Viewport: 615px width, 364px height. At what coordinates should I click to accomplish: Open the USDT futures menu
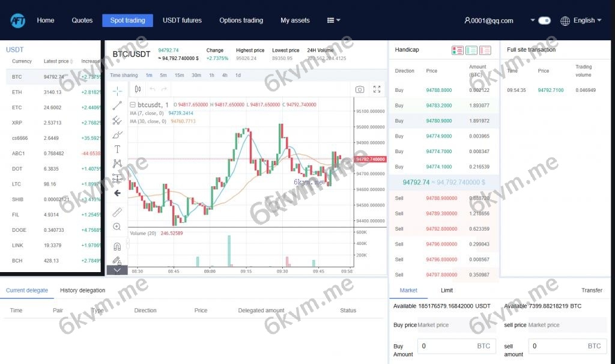click(182, 20)
